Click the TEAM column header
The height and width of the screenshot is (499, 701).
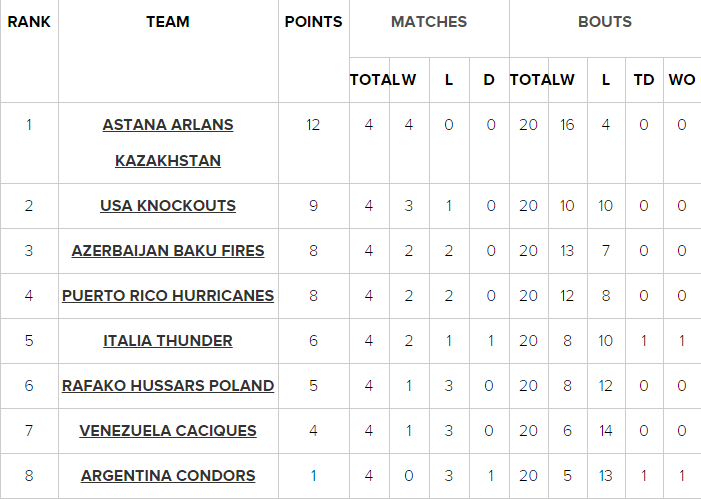click(168, 21)
